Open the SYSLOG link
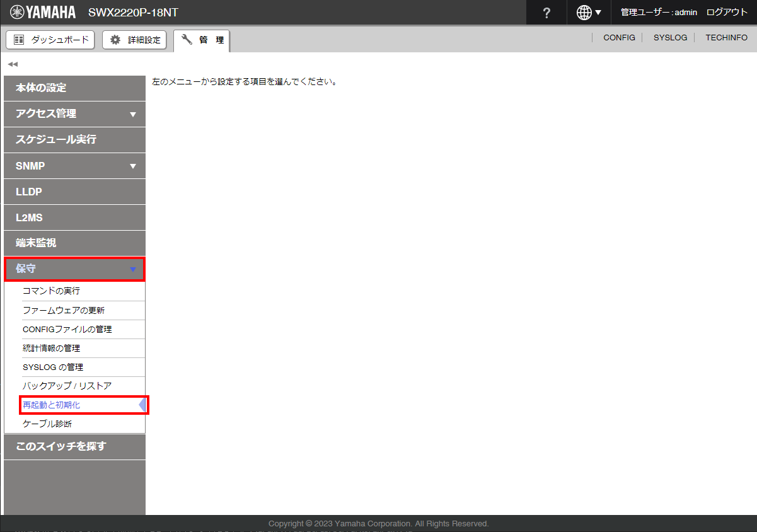 click(x=670, y=38)
